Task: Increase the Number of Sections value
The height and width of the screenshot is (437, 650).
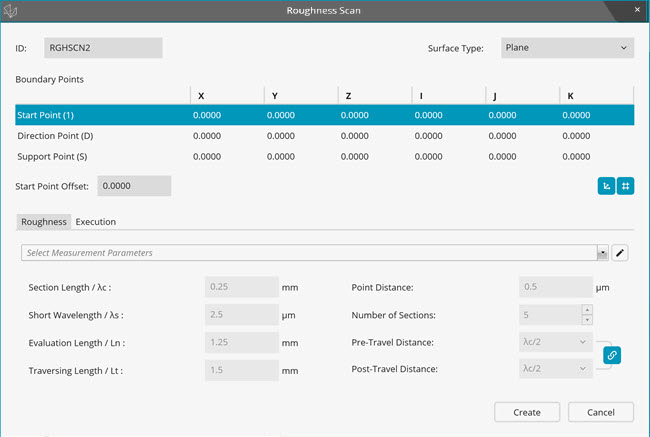Action: [586, 309]
